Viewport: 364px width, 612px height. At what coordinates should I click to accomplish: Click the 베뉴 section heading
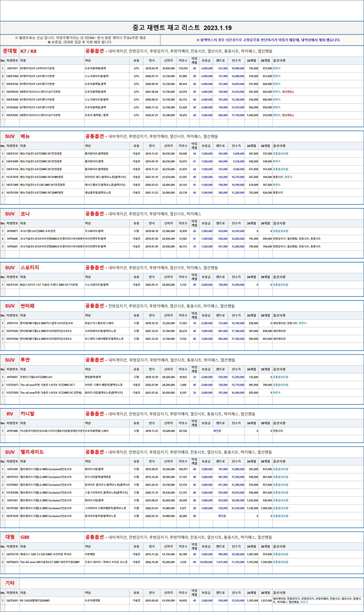25,136
